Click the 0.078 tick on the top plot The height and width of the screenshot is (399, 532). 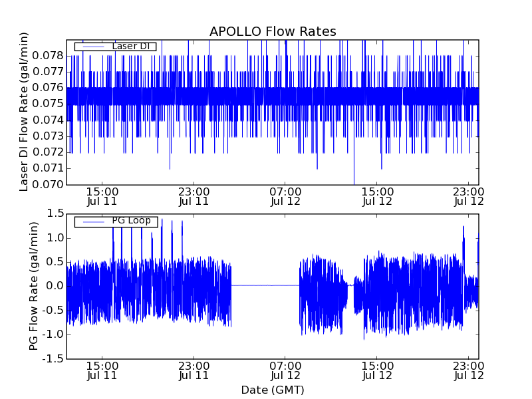click(x=50, y=55)
